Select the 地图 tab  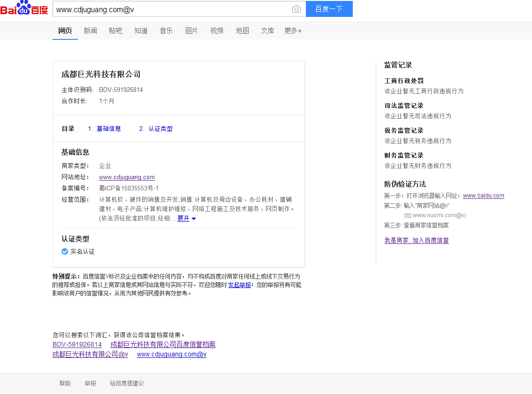pos(242,31)
